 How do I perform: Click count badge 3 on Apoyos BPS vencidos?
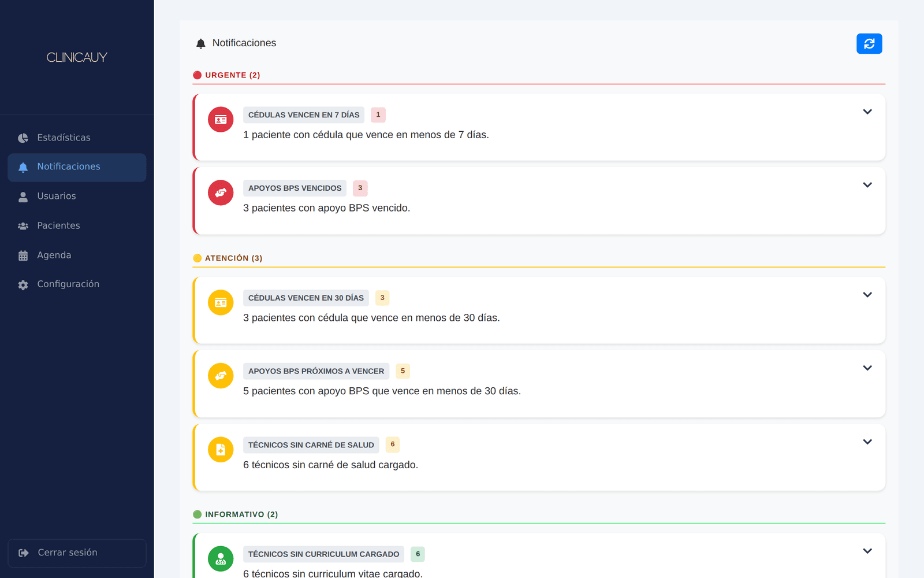(x=360, y=188)
